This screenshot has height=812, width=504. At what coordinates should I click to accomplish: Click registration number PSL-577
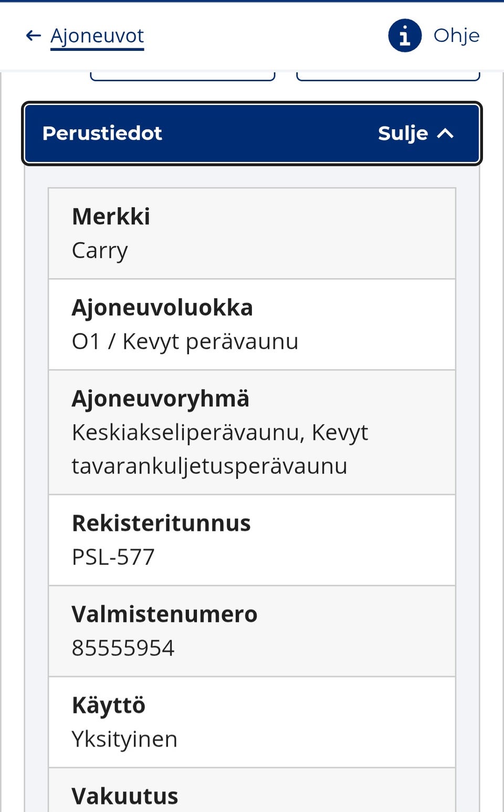pyautogui.click(x=113, y=557)
